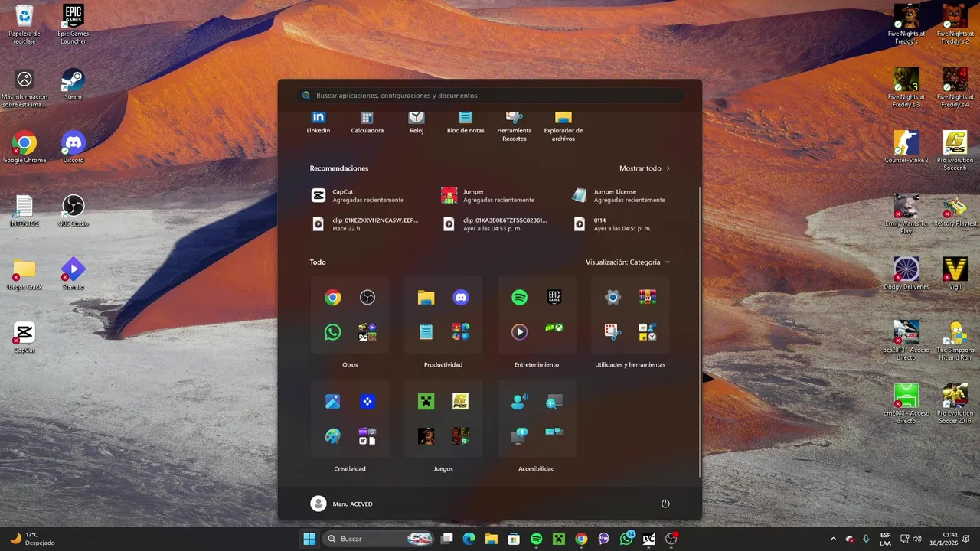Select the Papelera de reciclaje icon
980x551 pixels.
coord(24,24)
